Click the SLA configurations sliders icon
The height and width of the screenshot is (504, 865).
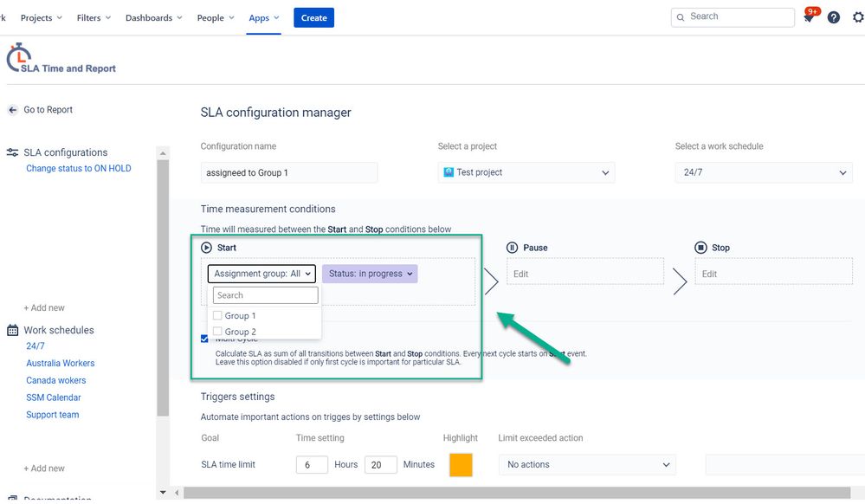coord(12,152)
